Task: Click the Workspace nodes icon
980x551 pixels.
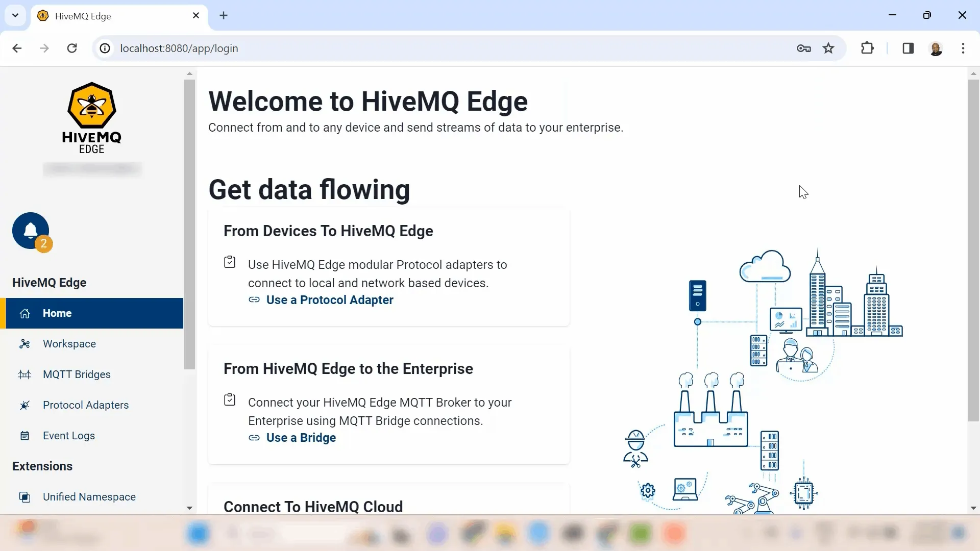Action: [24, 344]
